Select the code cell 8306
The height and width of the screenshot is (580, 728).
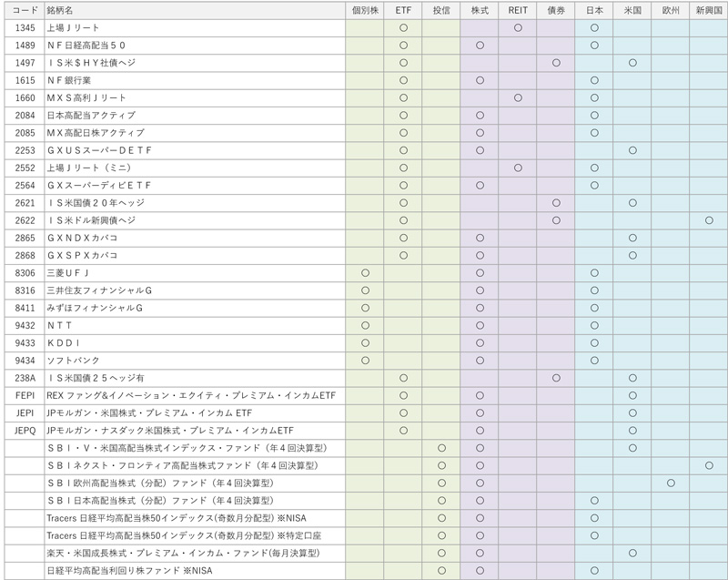click(x=25, y=272)
